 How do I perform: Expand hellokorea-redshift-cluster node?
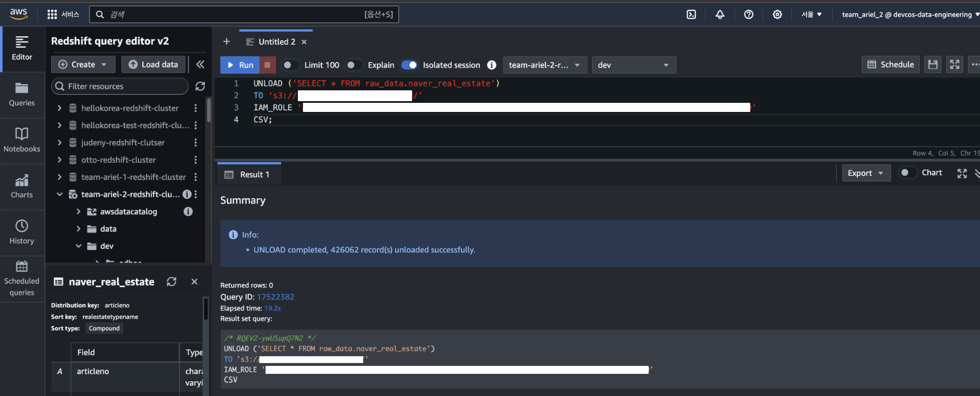60,108
